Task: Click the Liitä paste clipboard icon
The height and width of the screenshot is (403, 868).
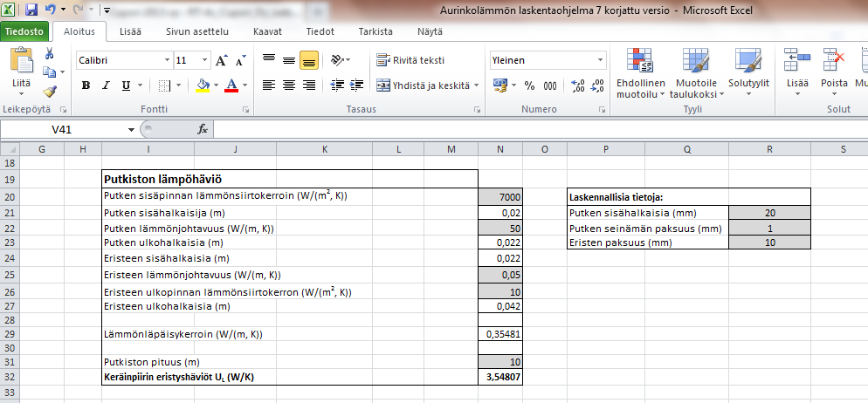Action: click(x=22, y=59)
